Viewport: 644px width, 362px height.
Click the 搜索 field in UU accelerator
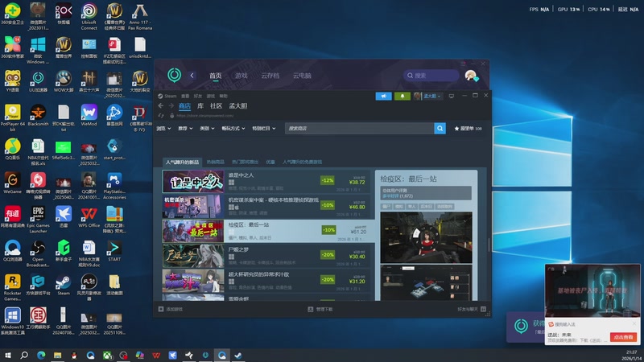tap(431, 76)
